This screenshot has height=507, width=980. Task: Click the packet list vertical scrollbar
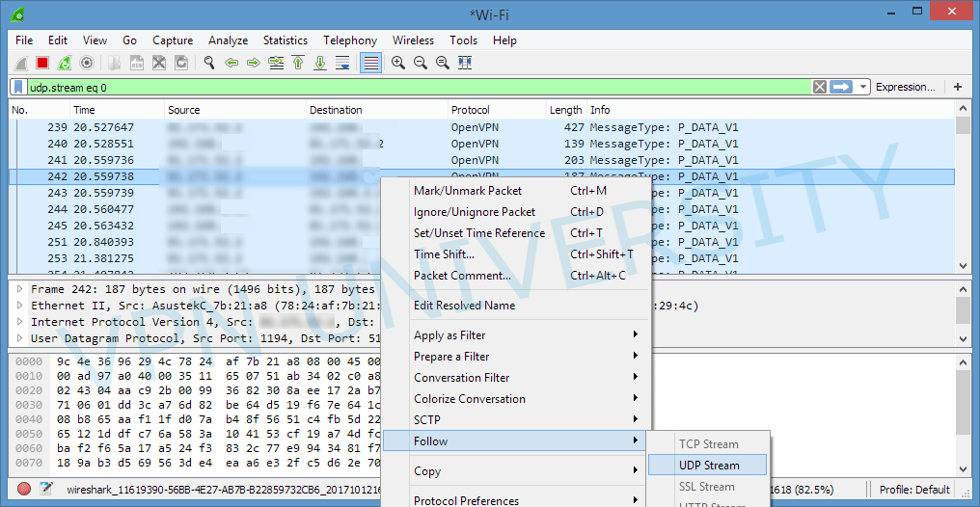(x=964, y=187)
